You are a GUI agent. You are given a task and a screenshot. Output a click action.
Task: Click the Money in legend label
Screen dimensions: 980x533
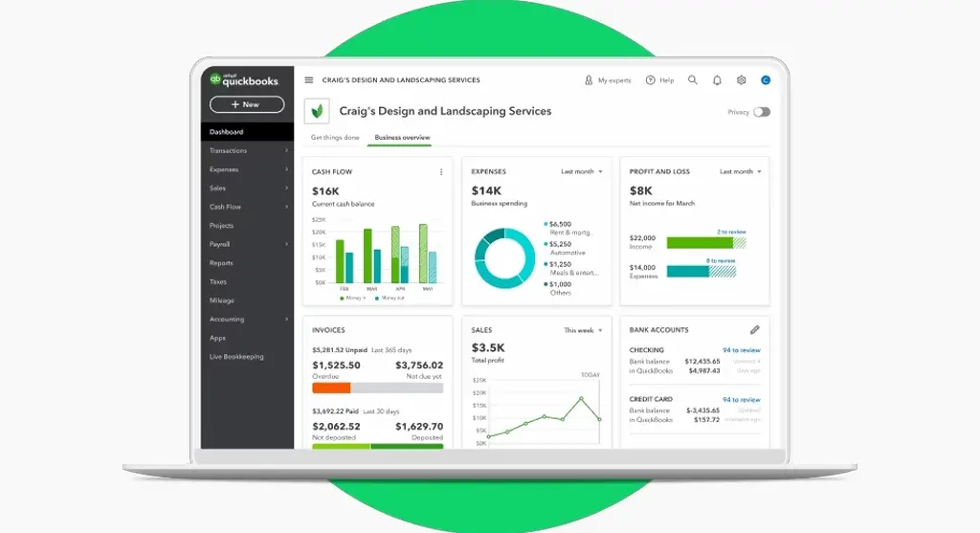(353, 298)
